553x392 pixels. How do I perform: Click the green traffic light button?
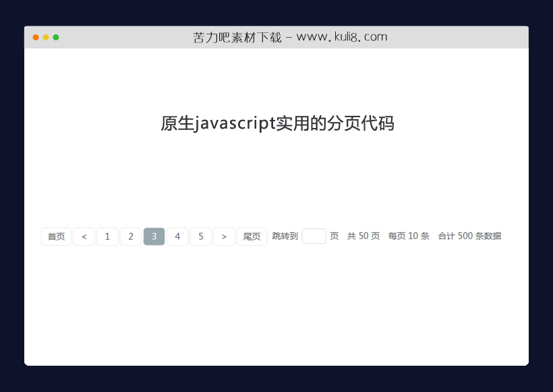(x=57, y=38)
